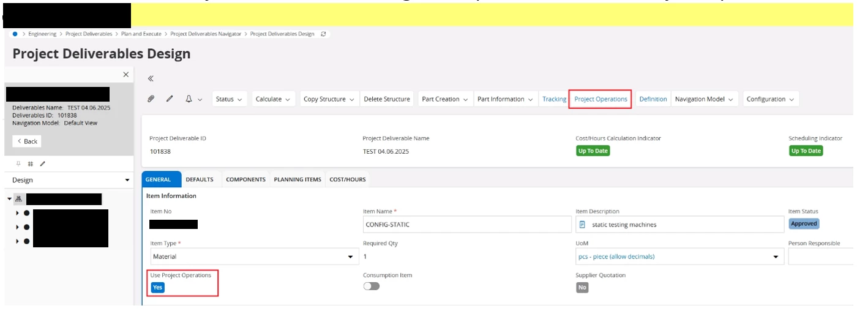This screenshot has height=322, width=868.
Task: Open the Status dropdown
Action: [230, 99]
